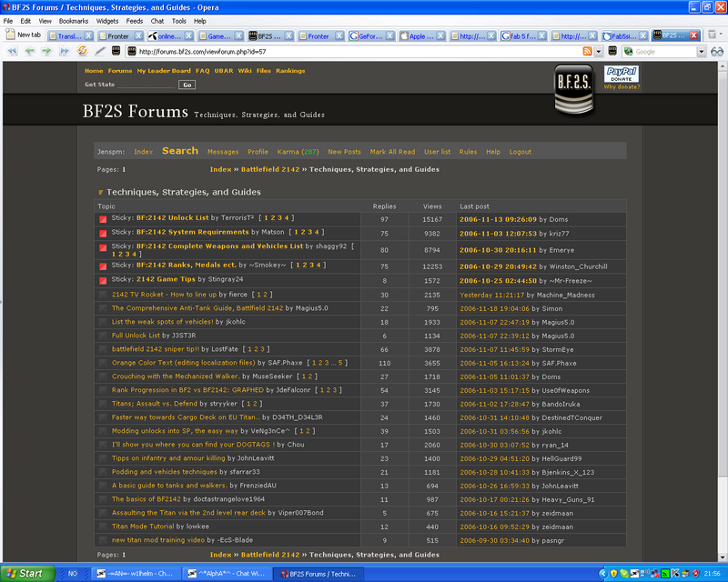This screenshot has width=728, height=582.
Task: Click the Mark All Read link
Action: click(x=392, y=152)
